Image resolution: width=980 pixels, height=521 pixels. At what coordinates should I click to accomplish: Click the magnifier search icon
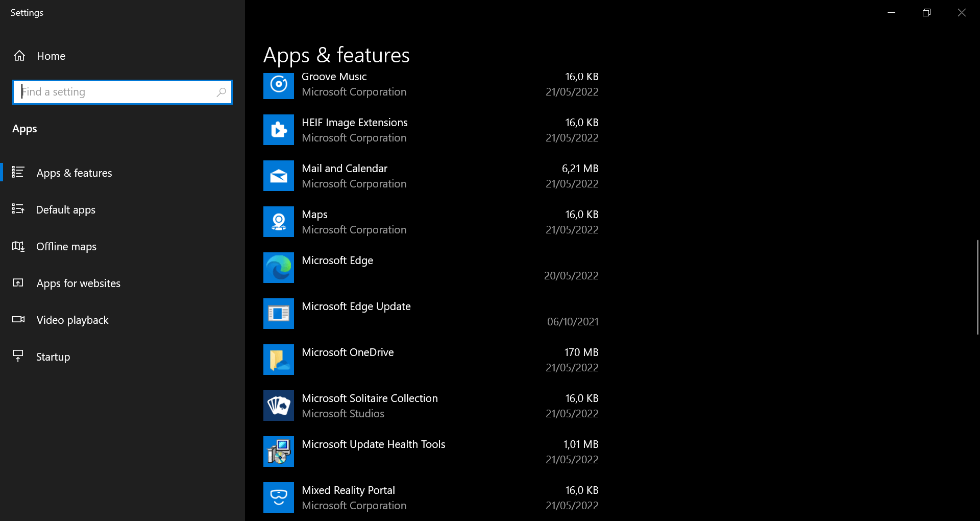[221, 92]
